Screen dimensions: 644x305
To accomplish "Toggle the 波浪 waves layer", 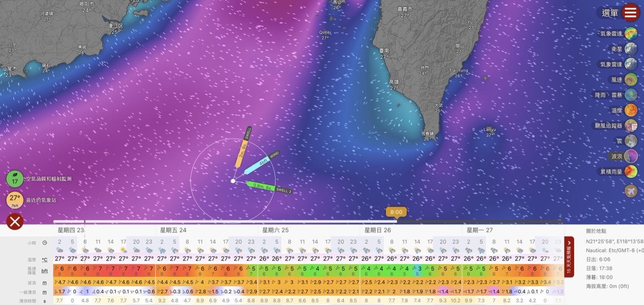I will pyautogui.click(x=631, y=156).
